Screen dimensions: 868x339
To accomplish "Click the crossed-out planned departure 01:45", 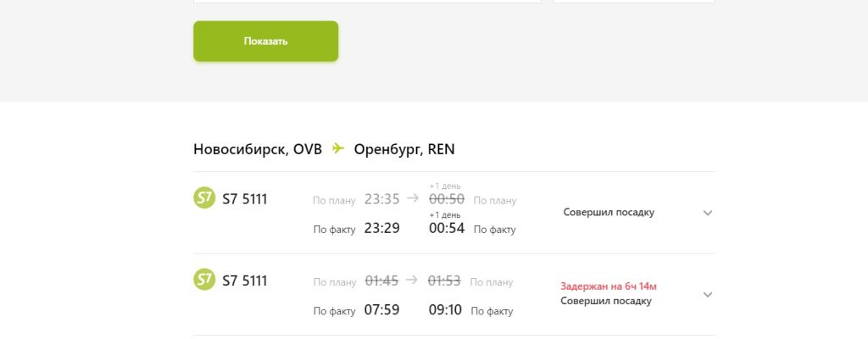I will (381, 281).
